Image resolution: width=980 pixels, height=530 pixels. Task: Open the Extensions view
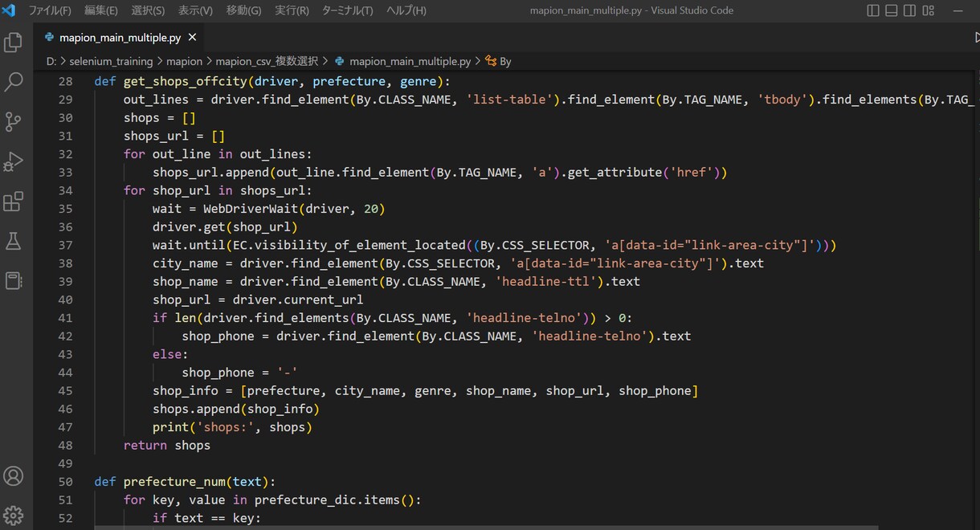pyautogui.click(x=14, y=201)
